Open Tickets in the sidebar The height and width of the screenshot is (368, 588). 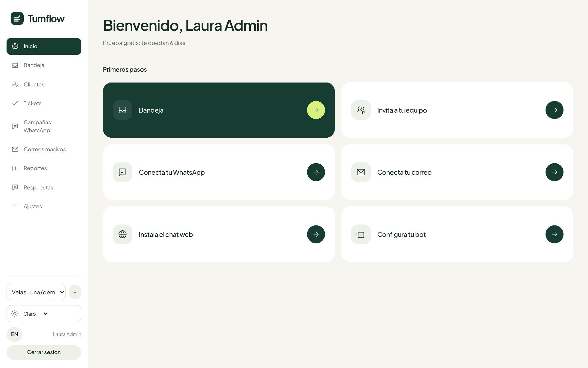44,103
